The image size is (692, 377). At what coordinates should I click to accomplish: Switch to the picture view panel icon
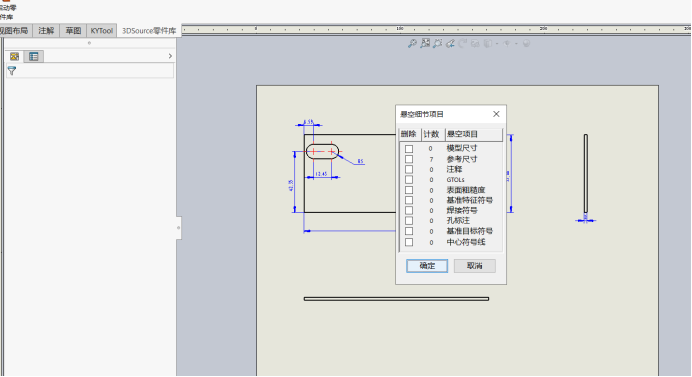(x=15, y=57)
